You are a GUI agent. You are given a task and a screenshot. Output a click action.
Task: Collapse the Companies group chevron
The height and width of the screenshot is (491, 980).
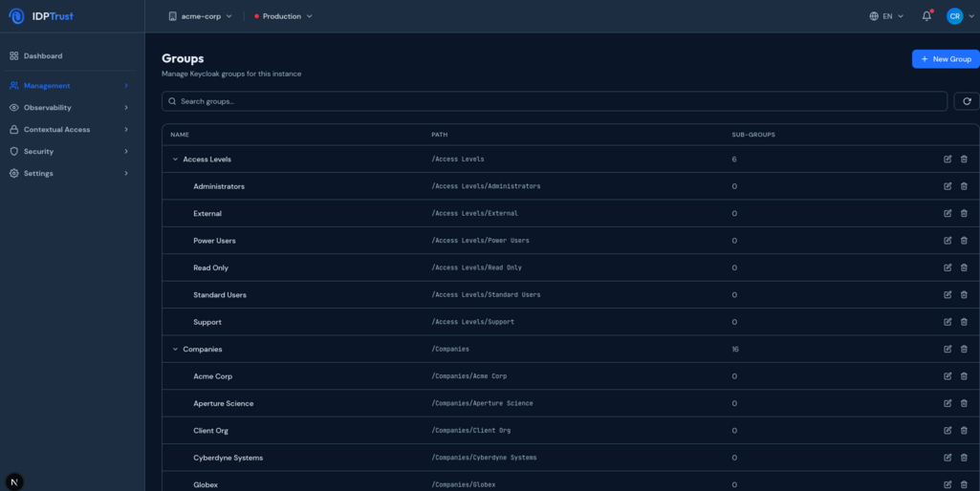click(x=175, y=350)
